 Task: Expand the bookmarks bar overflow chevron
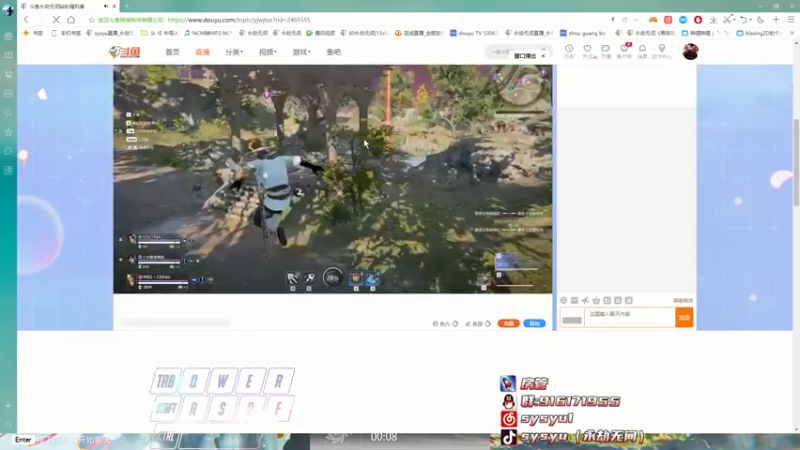click(x=792, y=33)
